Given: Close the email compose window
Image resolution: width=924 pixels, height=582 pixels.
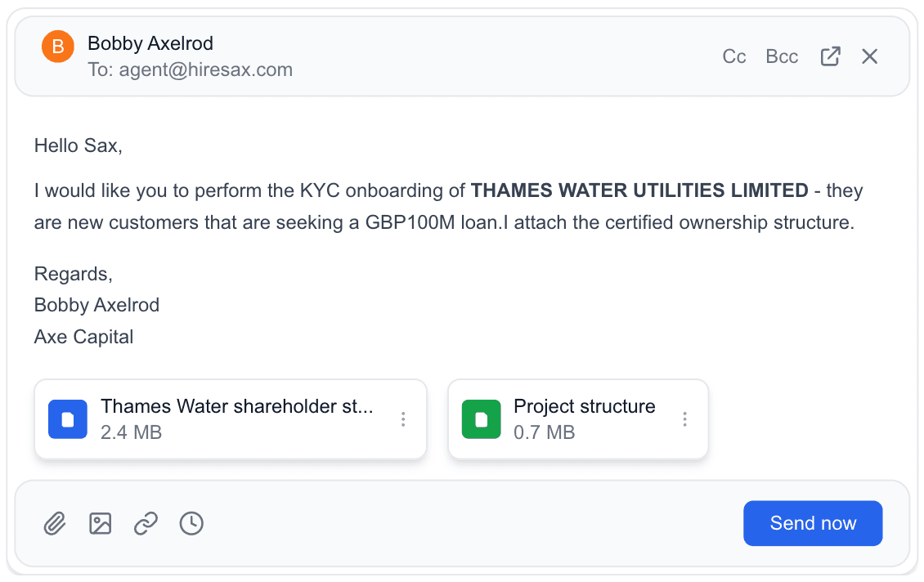Looking at the screenshot, I should pos(870,56).
